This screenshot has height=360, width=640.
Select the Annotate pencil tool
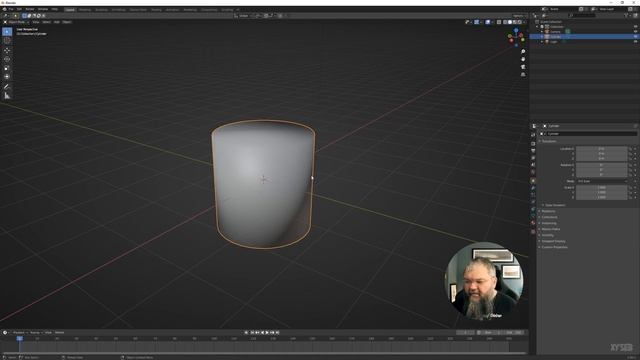point(7,87)
